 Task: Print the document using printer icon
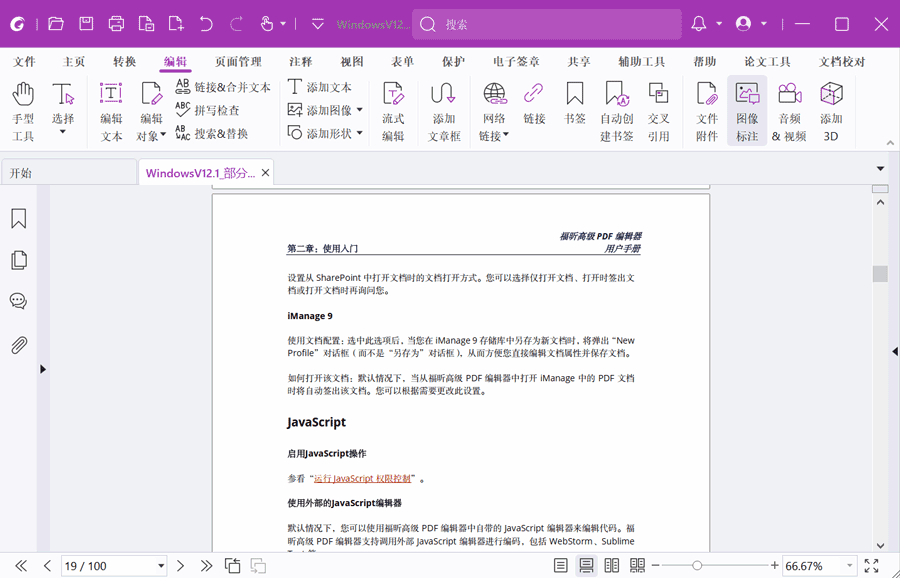point(117,24)
